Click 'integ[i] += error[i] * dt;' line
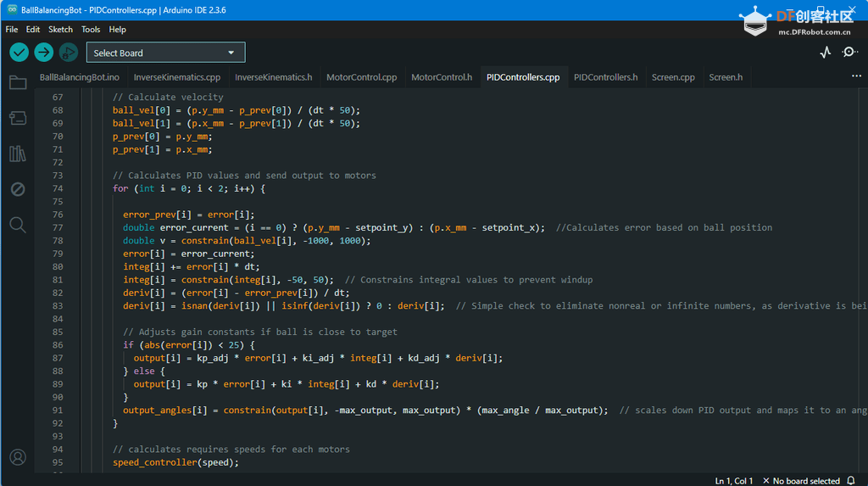Screen dimensions: 868x486 (x=192, y=266)
